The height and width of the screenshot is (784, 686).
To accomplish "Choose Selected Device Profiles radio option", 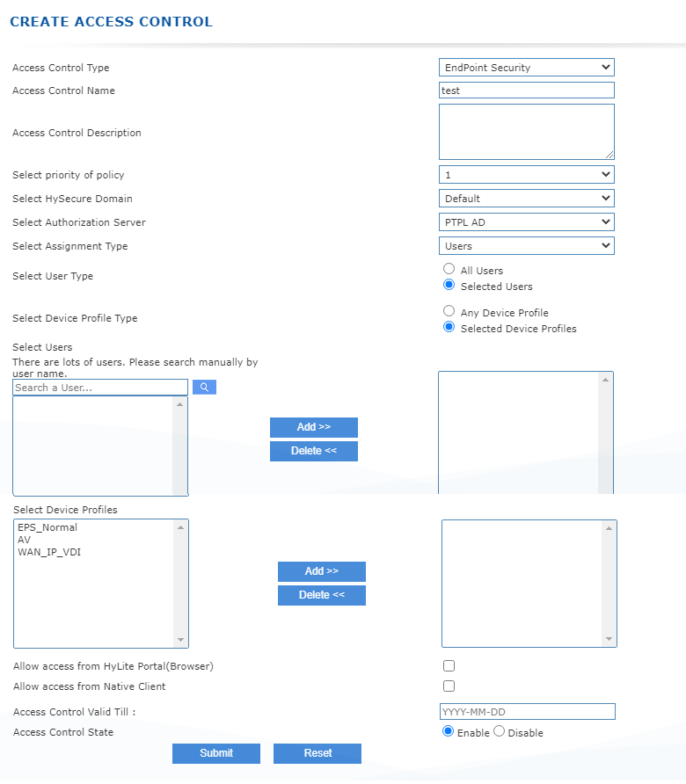I will pos(449,327).
